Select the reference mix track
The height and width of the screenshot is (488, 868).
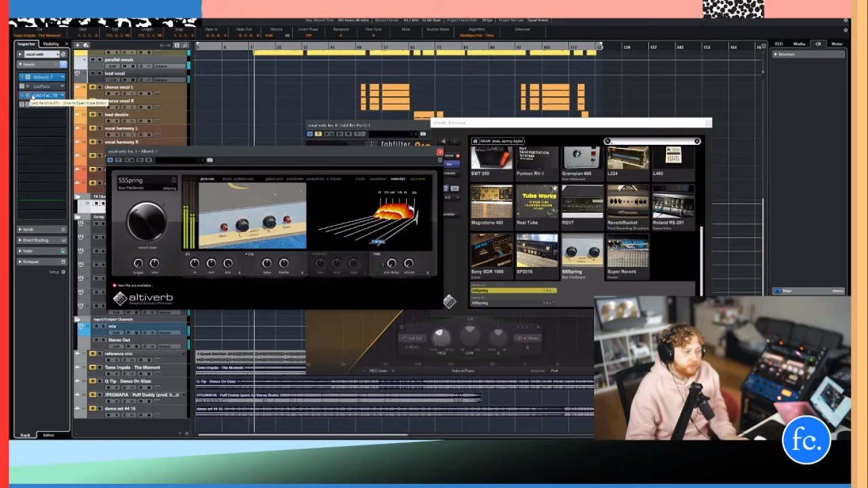pyautogui.click(x=118, y=354)
